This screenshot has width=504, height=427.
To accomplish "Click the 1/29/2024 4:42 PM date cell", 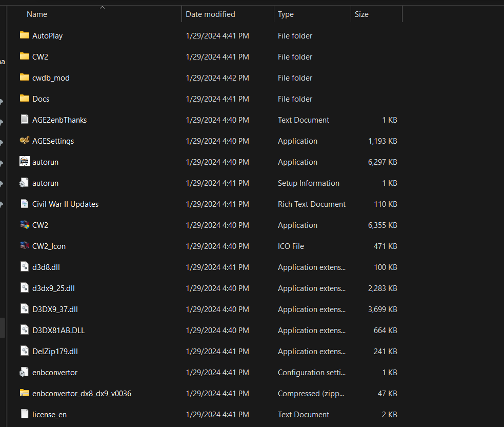I will click(217, 78).
